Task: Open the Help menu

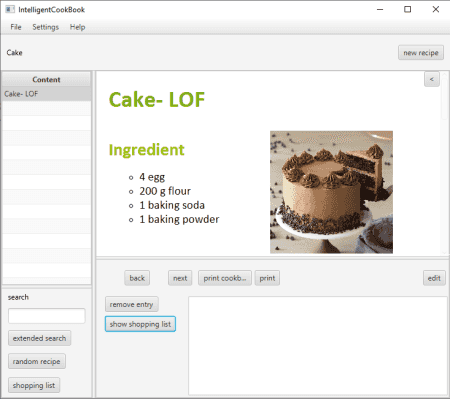Action: coord(77,27)
